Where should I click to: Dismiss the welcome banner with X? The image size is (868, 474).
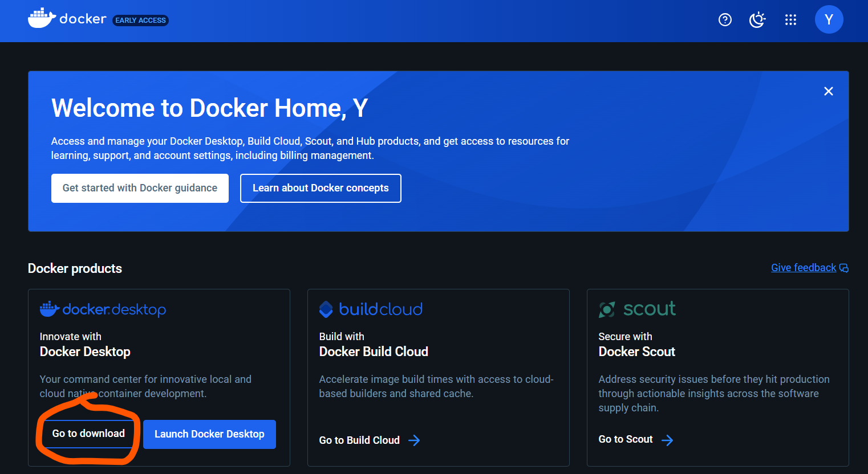pos(829,91)
